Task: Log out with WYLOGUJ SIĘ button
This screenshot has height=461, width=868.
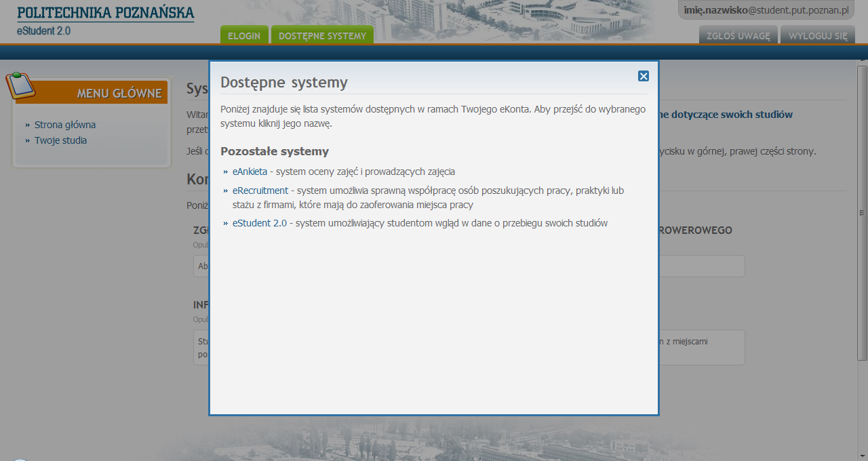Action: click(x=818, y=35)
